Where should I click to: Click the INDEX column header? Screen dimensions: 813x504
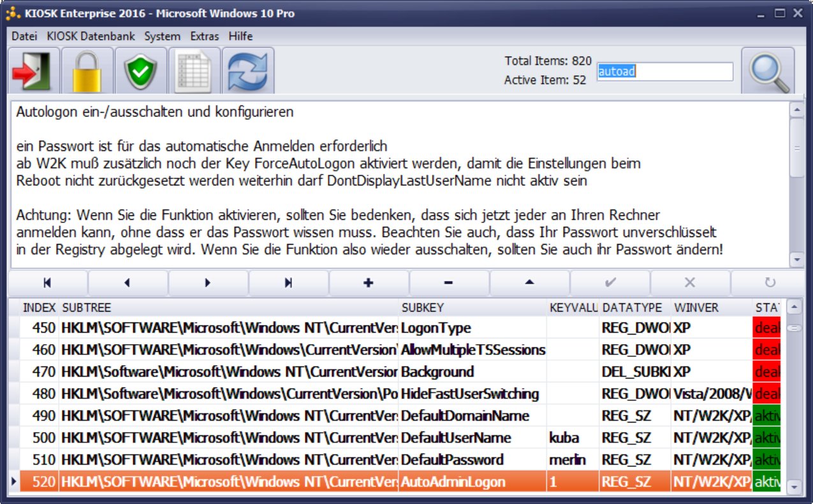point(39,308)
